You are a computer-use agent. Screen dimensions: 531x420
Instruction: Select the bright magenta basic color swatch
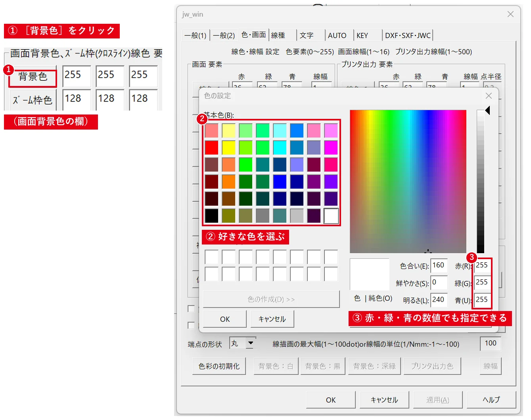(x=331, y=147)
